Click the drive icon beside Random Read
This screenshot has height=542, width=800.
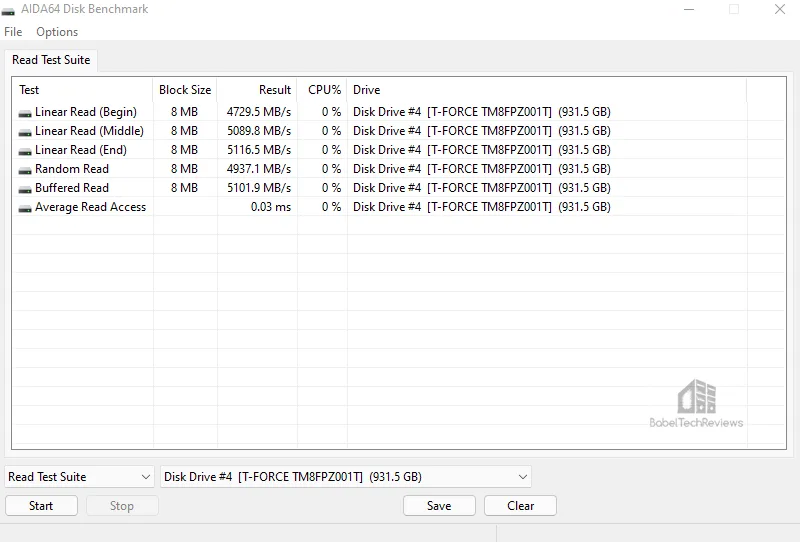24,170
